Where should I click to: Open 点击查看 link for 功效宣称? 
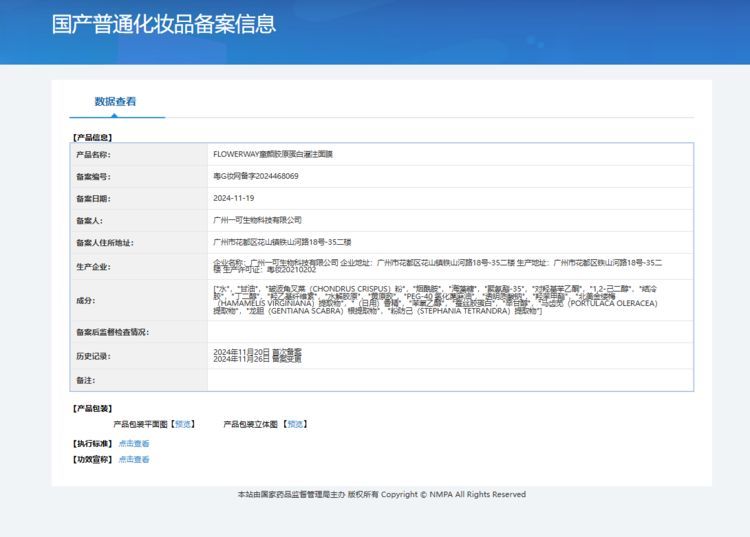pyautogui.click(x=134, y=459)
